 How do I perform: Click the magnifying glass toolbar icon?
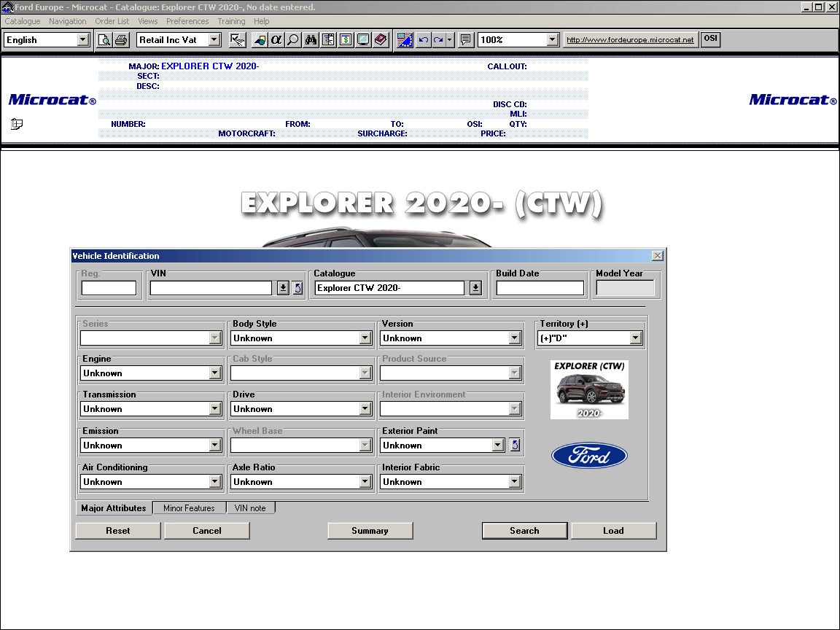[x=294, y=40]
